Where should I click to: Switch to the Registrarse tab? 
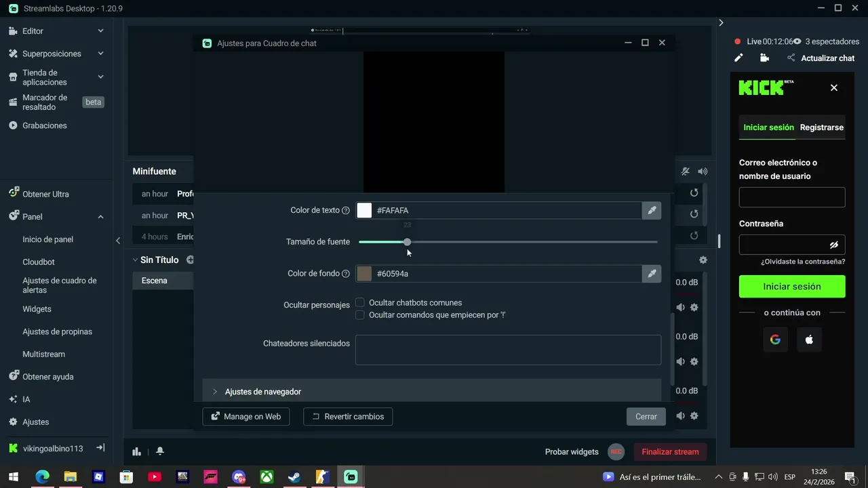coord(821,127)
